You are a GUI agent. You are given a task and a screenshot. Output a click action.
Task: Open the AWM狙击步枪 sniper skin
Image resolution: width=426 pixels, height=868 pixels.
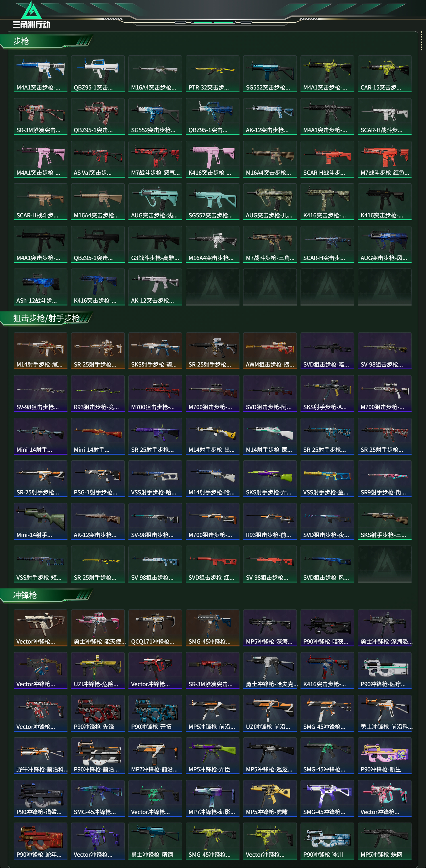point(270,351)
